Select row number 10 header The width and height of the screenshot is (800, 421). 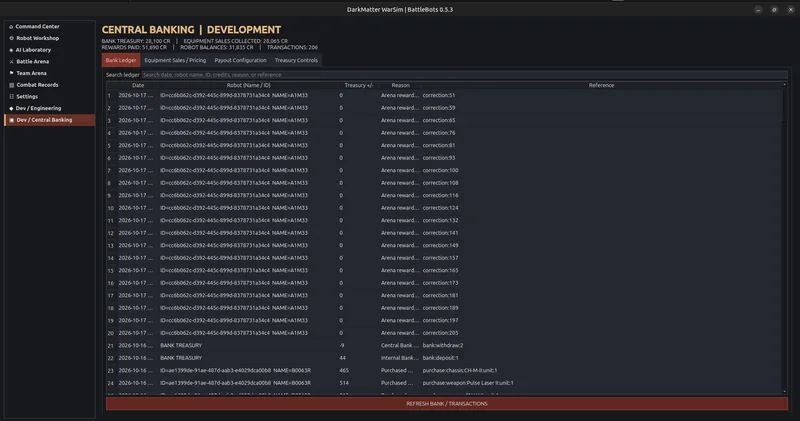(111, 208)
